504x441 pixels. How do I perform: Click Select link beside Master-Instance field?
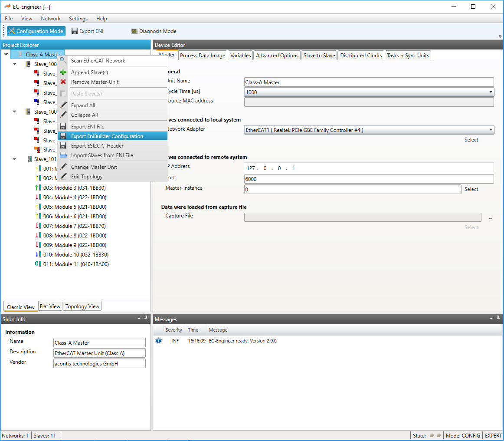pyautogui.click(x=471, y=189)
